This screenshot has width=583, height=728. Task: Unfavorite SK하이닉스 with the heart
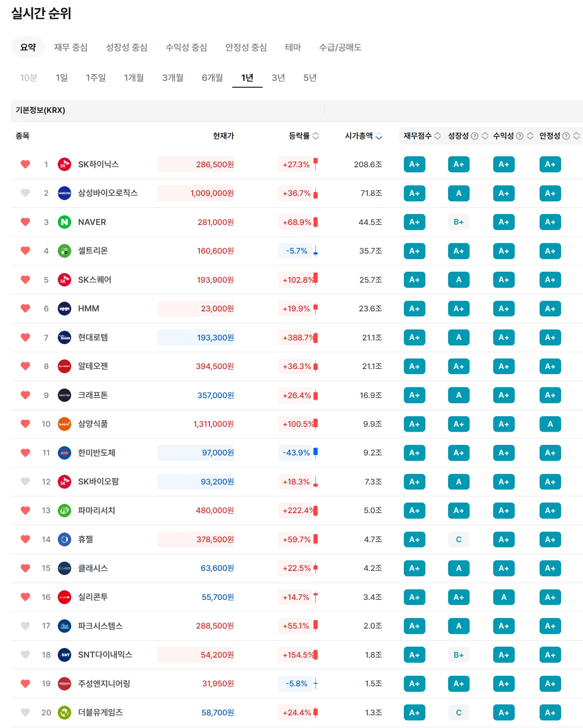25,164
